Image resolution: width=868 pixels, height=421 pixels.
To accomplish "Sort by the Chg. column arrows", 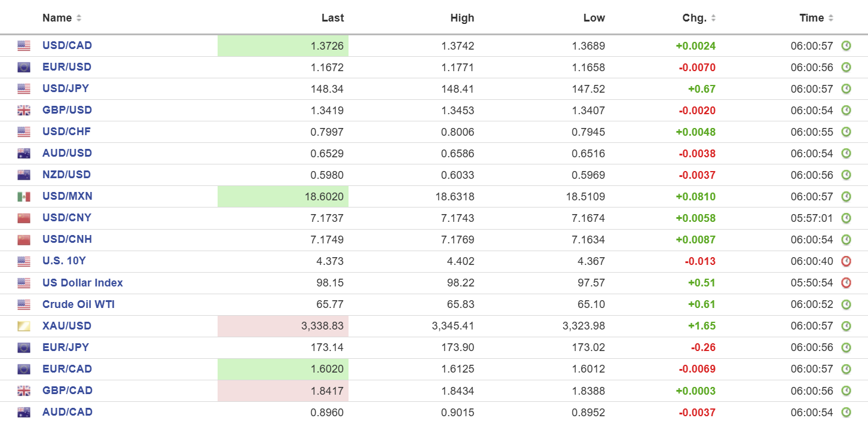I will click(x=713, y=18).
